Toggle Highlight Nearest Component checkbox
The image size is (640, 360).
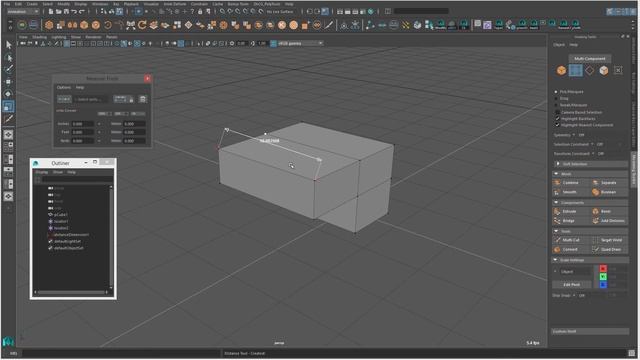point(558,125)
